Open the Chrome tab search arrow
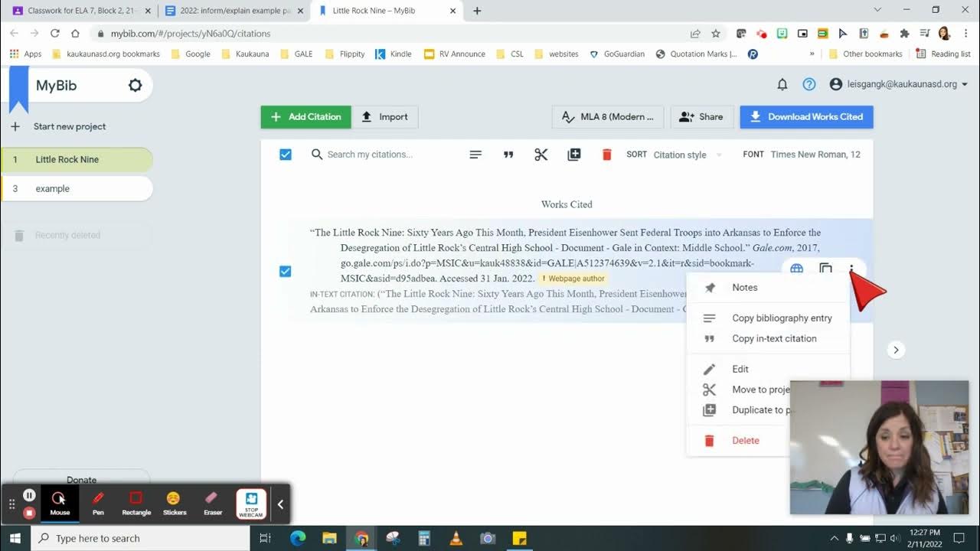The height and width of the screenshot is (551, 980). 877,10
